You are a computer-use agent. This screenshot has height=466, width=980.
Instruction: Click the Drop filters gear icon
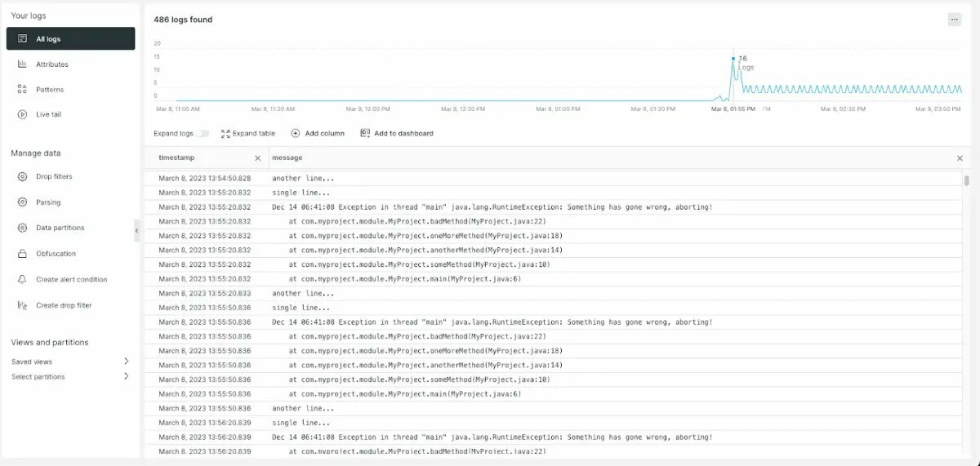click(22, 176)
